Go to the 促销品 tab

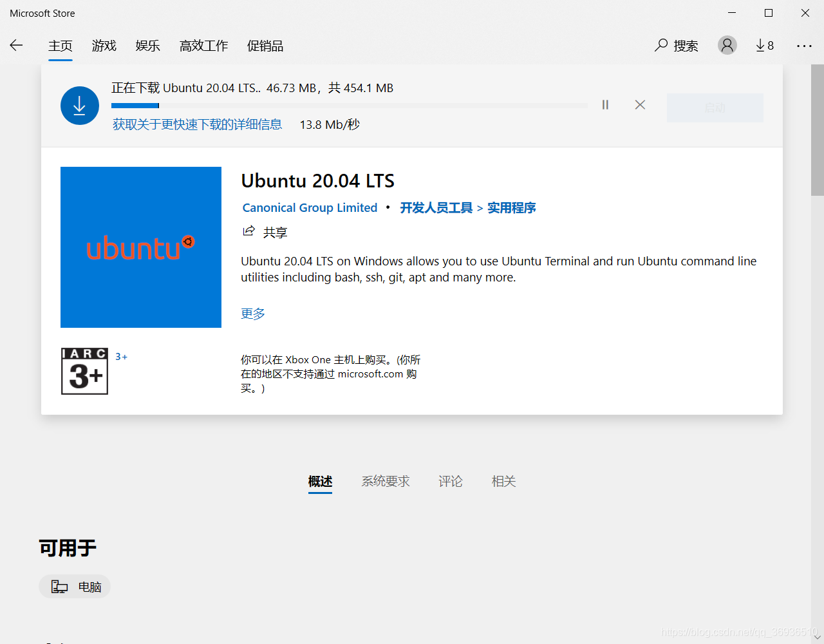point(265,46)
